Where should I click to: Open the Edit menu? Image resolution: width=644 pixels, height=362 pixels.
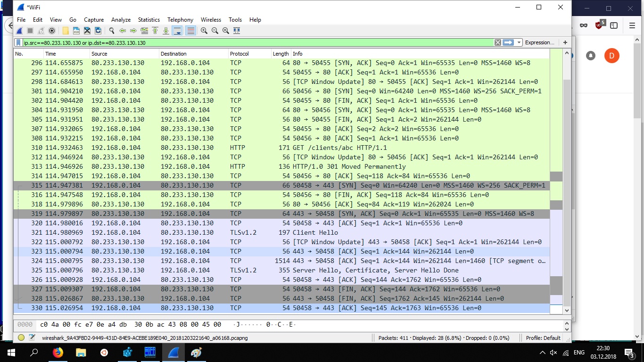(x=38, y=20)
